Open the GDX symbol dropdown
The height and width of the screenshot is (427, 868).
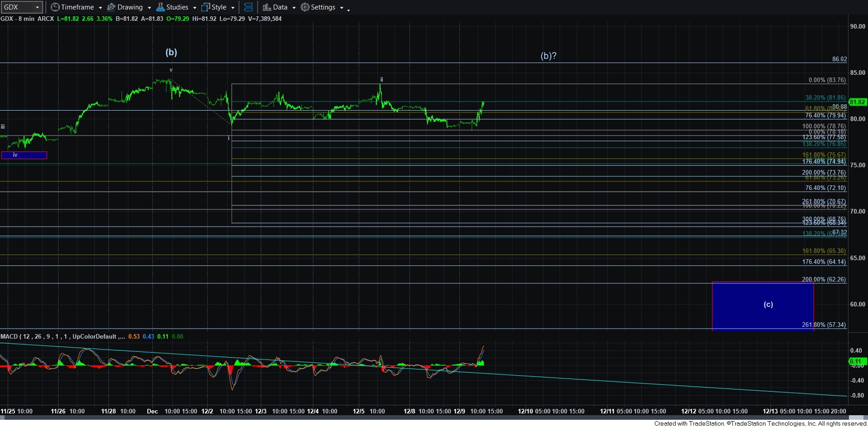tap(37, 7)
